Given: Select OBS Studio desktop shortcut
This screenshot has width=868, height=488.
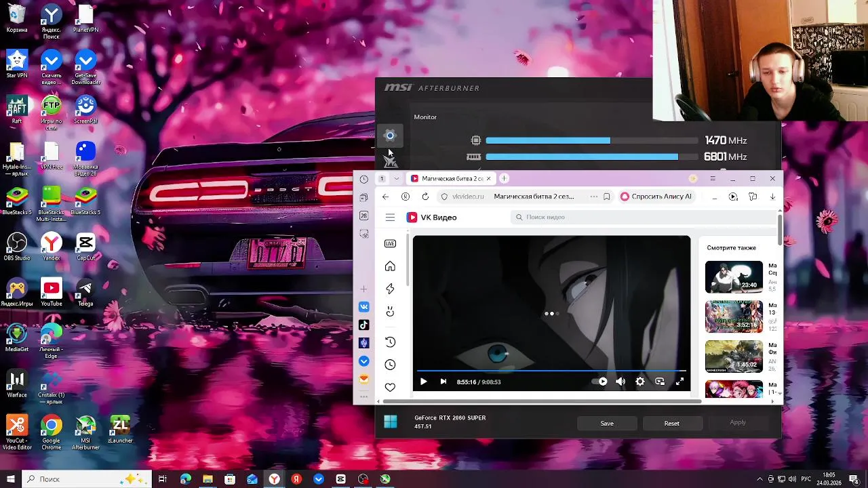Looking at the screenshot, I should coord(17,247).
